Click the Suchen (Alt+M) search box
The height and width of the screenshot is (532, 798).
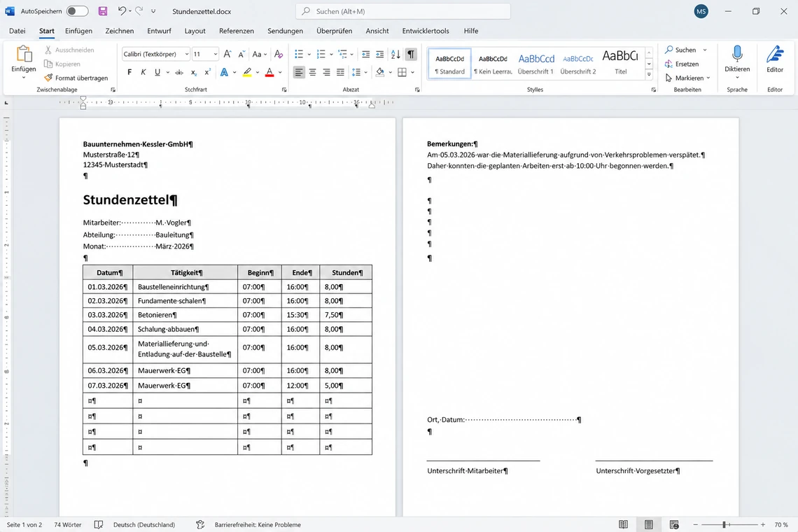click(403, 11)
